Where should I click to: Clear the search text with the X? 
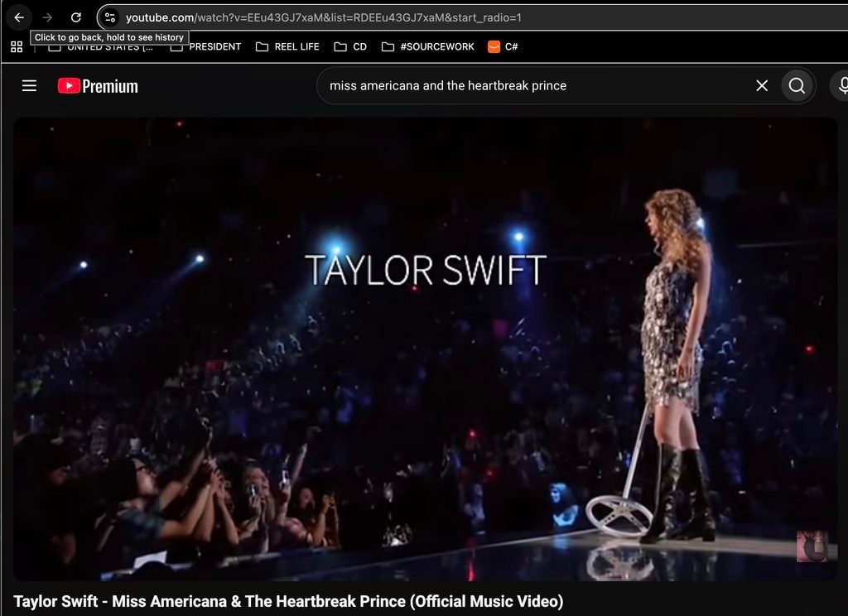pyautogui.click(x=762, y=85)
